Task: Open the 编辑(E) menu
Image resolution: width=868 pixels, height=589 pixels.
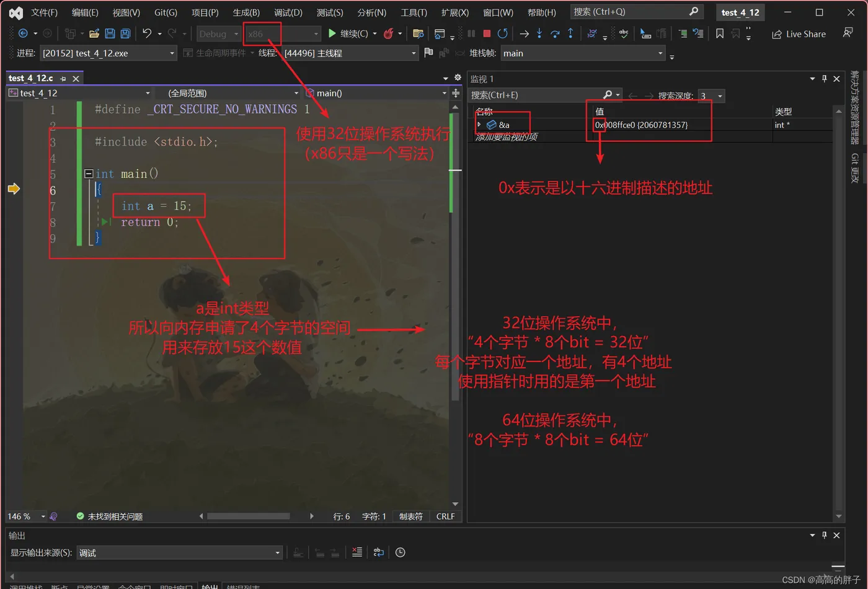Action: [x=85, y=12]
